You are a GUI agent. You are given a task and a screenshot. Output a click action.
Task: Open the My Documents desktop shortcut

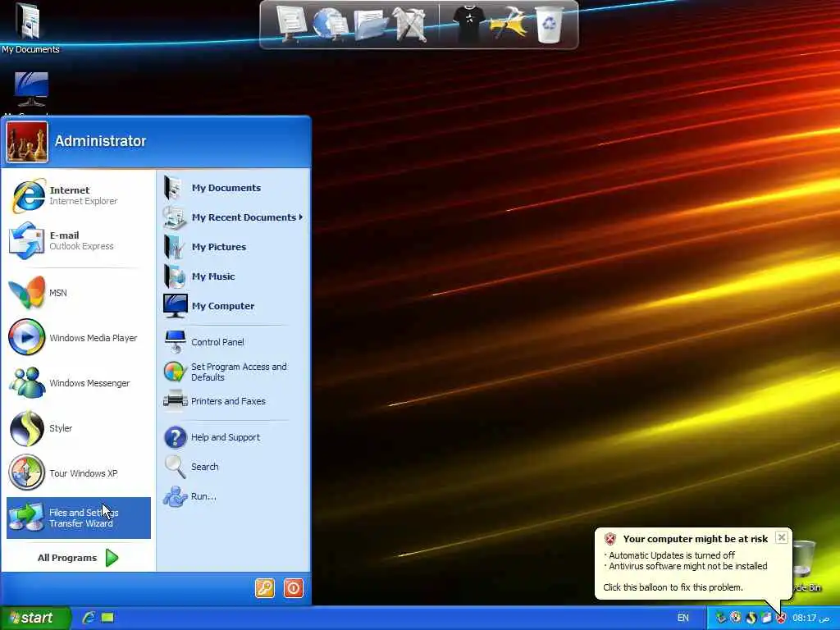[30, 28]
